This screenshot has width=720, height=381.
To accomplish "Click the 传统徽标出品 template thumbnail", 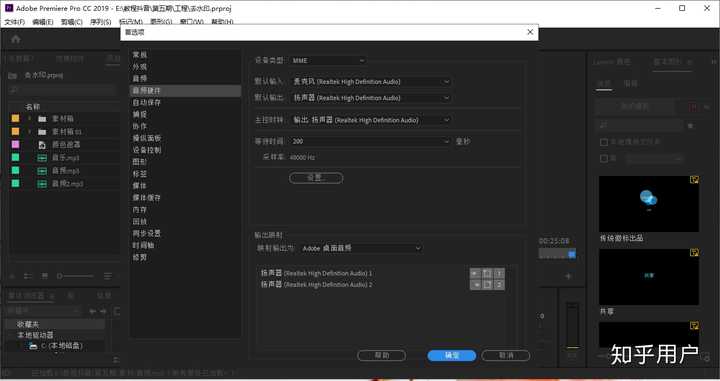I will (x=649, y=204).
